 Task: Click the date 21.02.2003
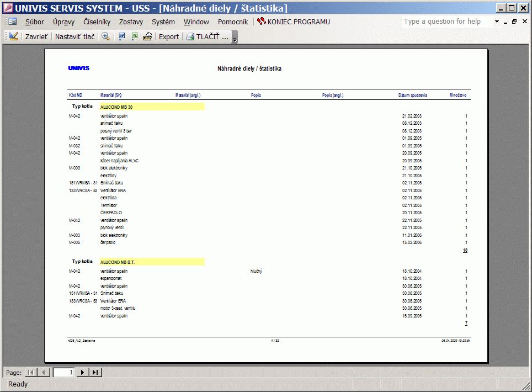point(412,116)
